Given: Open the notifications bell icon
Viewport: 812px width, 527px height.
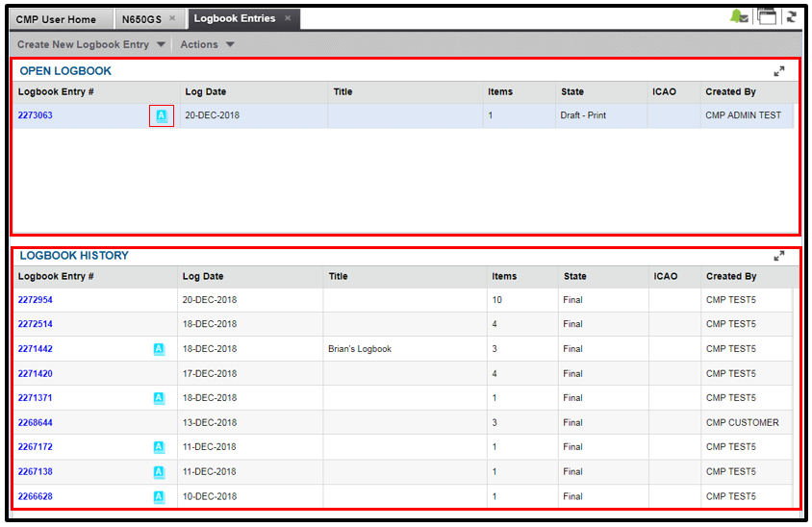Looking at the screenshot, I should pyautogui.click(x=739, y=16).
